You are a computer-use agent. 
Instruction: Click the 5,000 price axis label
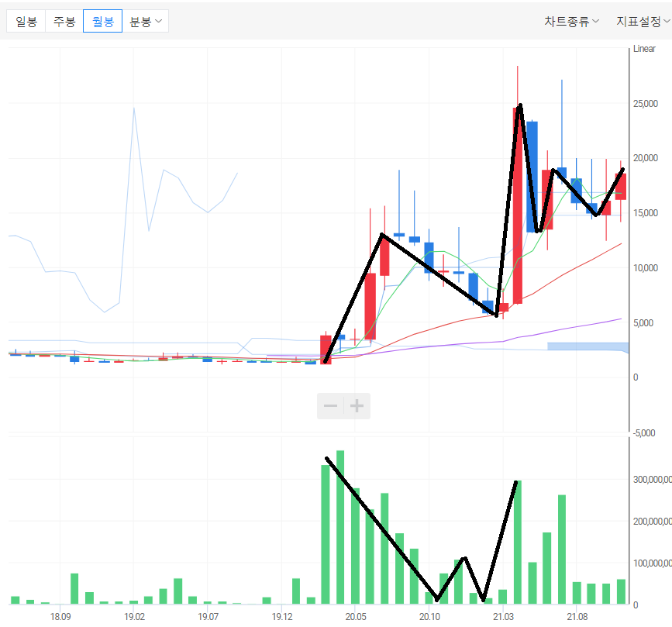pos(643,322)
